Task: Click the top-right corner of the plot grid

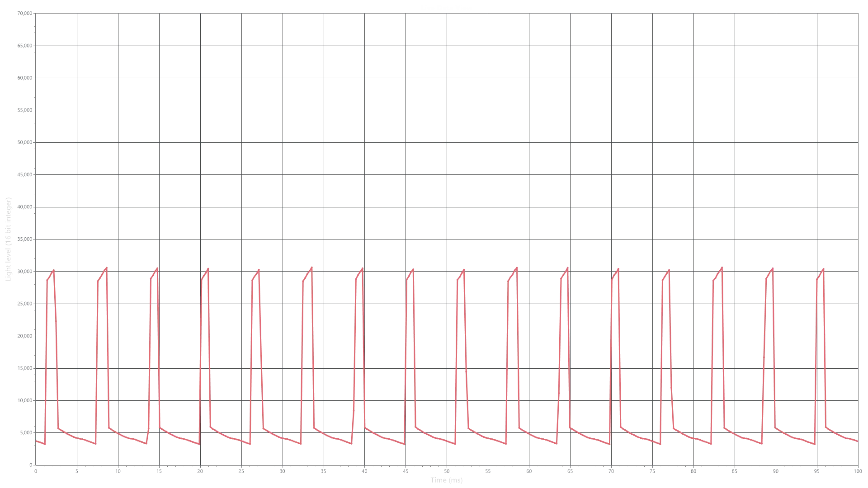Action: (x=858, y=14)
